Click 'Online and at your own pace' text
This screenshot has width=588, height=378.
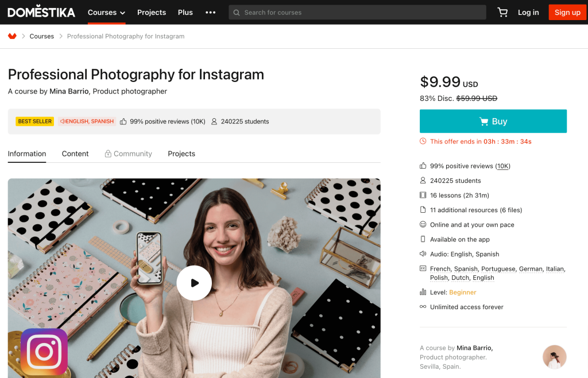tap(472, 225)
